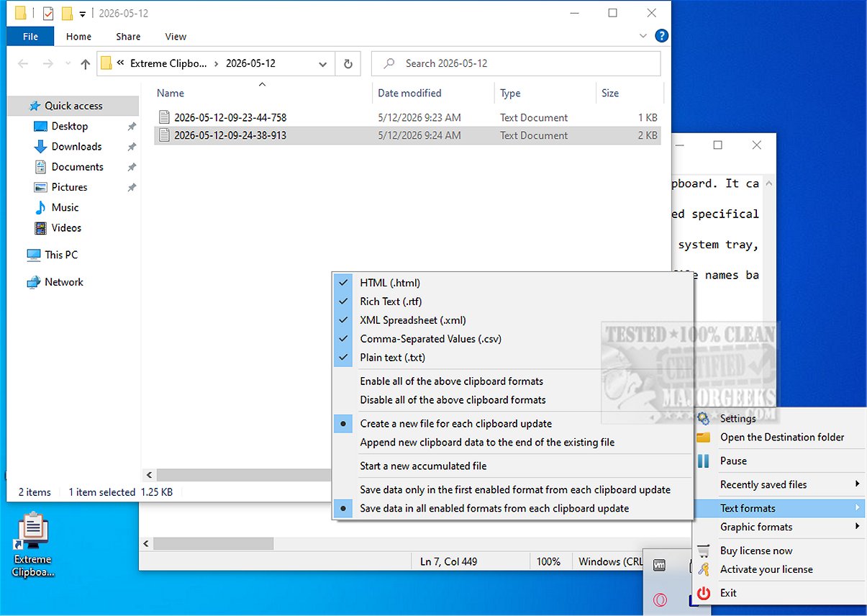
Task: Click the Quick access star icon
Action: click(35, 106)
